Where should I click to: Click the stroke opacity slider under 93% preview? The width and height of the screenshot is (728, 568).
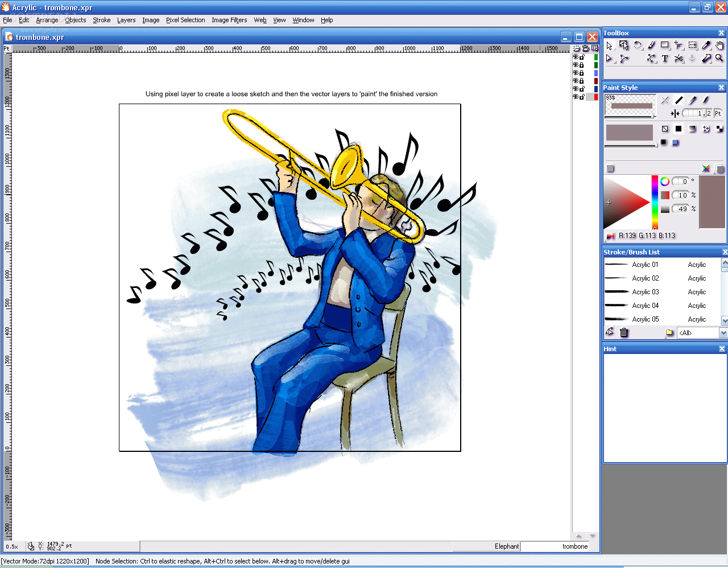[630, 117]
